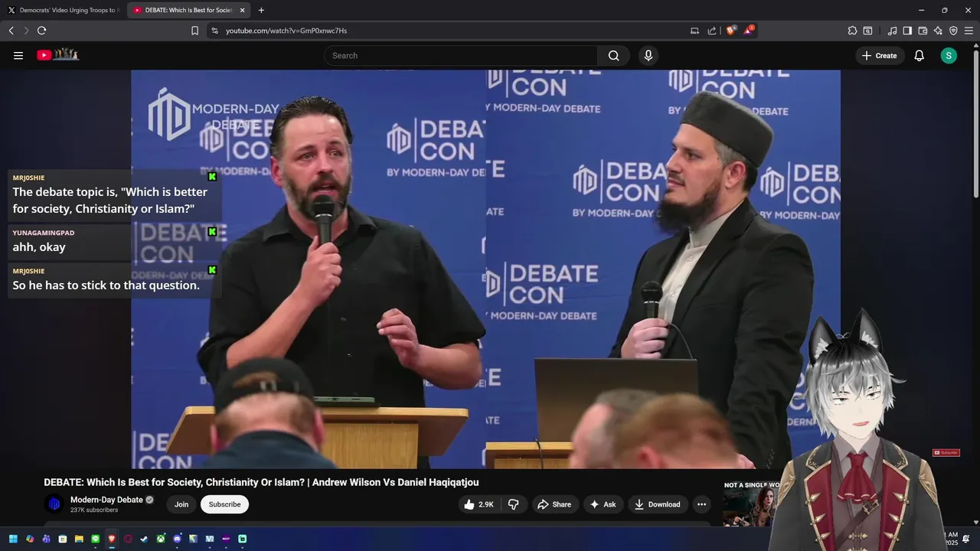Image resolution: width=980 pixels, height=551 pixels.
Task: Open the YouTube hamburger guide menu
Action: (x=18, y=55)
